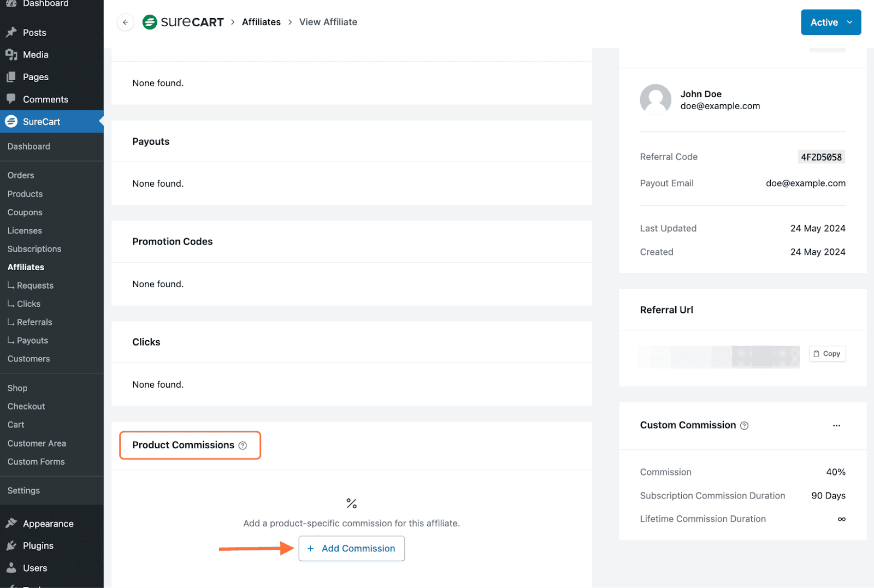The height and width of the screenshot is (588, 874).
Task: Click the Product Commissions help icon
Action: coord(243,446)
